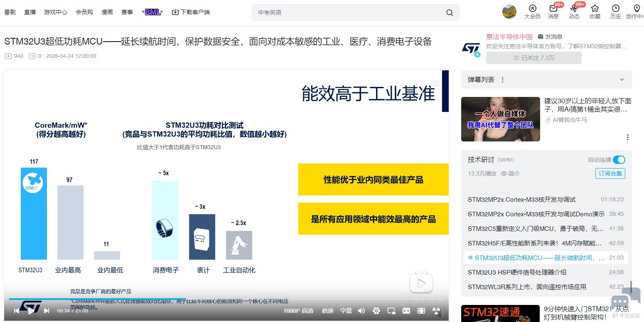The height and width of the screenshot is (322, 644).
Task: Click the small help icon on the slide
Action: (x=436, y=83)
